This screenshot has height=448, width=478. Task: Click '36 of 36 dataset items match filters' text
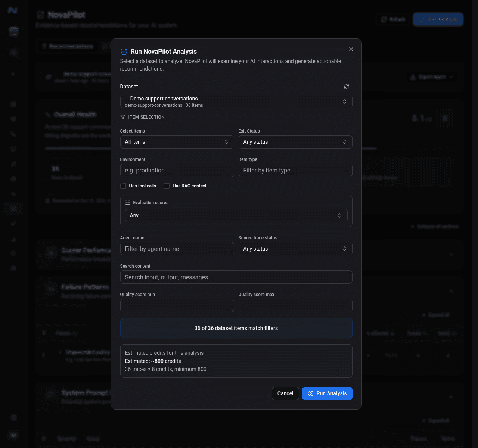(236, 328)
